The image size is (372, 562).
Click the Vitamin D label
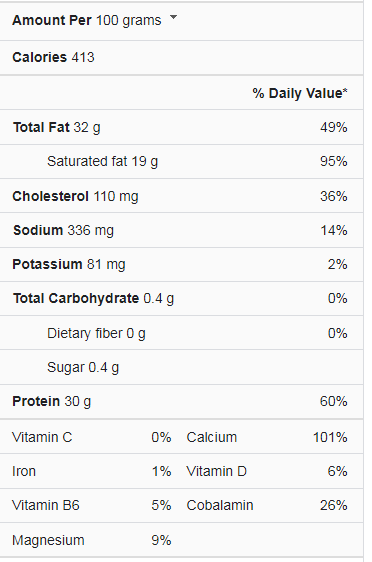[x=216, y=471]
